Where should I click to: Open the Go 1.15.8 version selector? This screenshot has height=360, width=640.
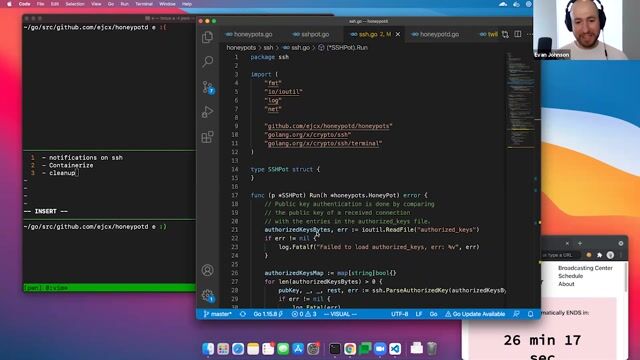click(268, 314)
